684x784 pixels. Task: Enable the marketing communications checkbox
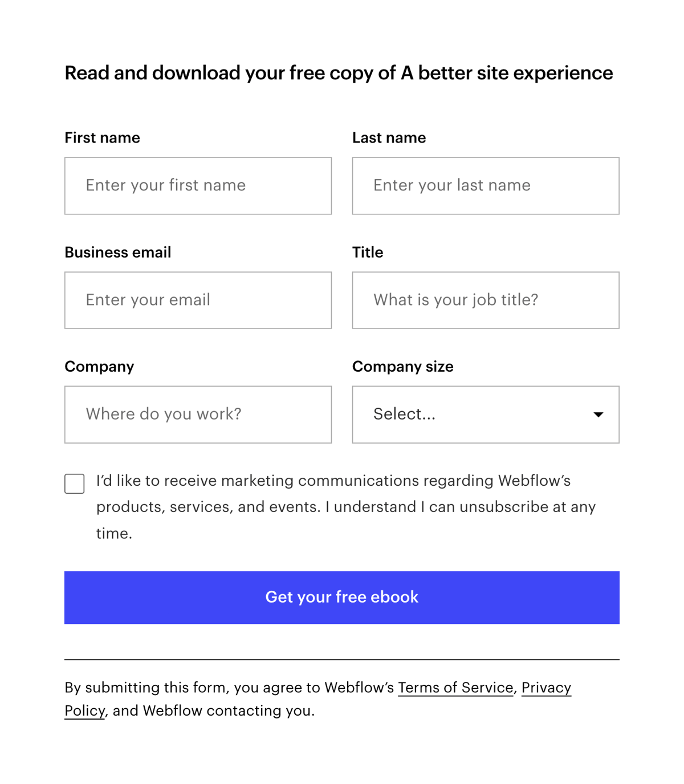pyautogui.click(x=74, y=484)
